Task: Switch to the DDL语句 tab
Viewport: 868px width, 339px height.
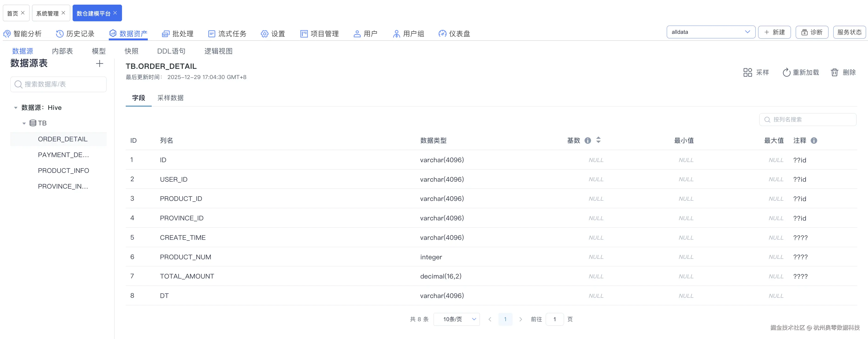Action: tap(171, 51)
